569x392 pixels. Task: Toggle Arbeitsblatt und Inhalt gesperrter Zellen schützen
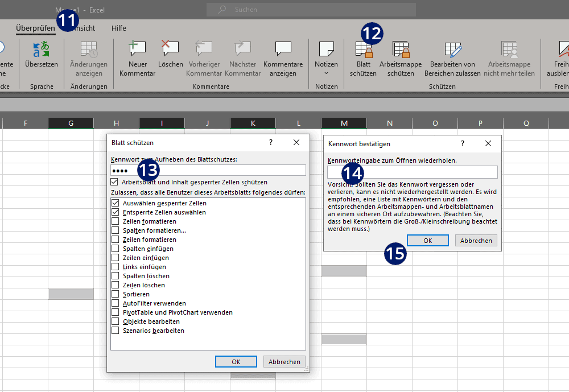[x=114, y=182]
